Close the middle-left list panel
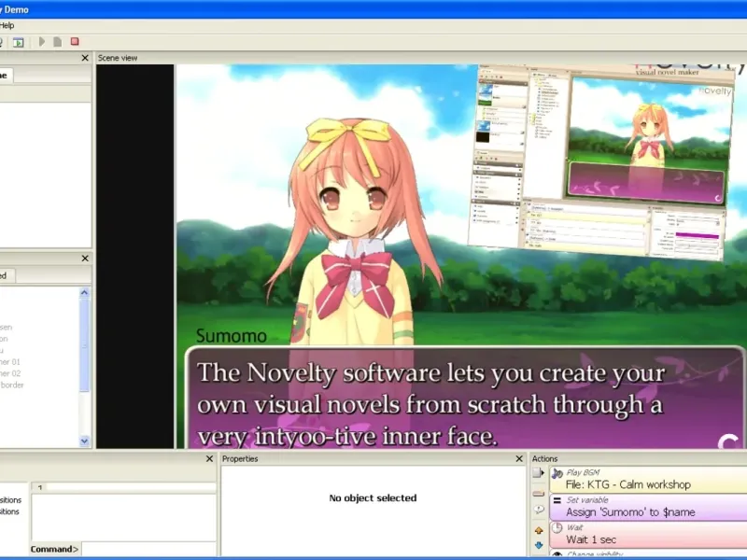 [x=85, y=259]
